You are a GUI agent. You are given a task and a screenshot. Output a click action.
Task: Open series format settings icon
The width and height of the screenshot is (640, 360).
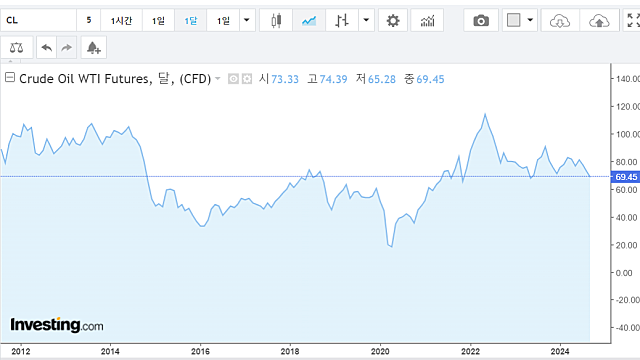tap(247, 79)
